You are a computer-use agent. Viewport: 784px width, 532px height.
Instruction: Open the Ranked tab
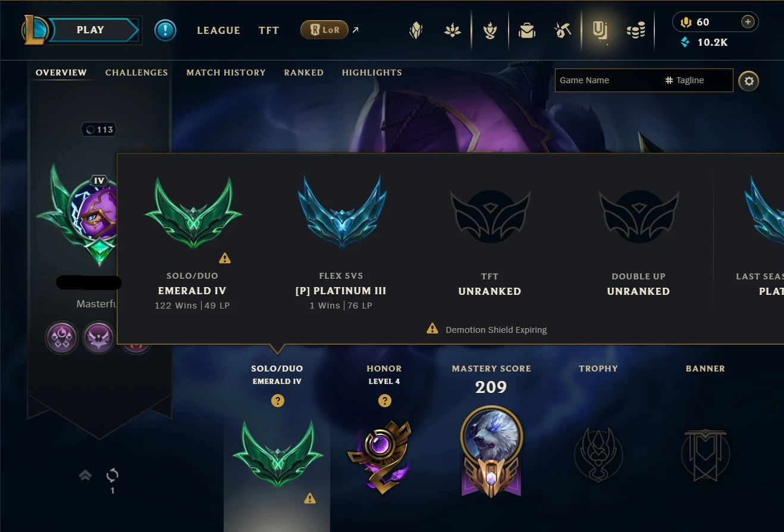pos(303,73)
